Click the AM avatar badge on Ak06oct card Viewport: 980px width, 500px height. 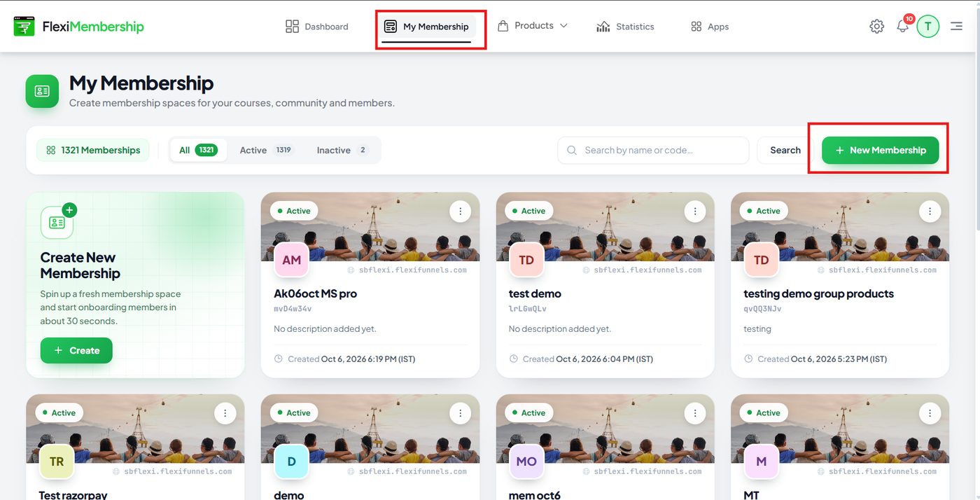pyautogui.click(x=292, y=261)
